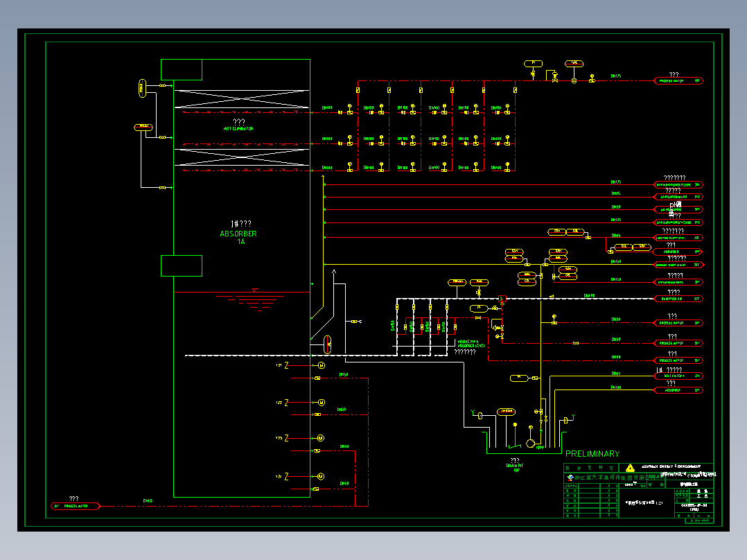
Task: Click the yellow warning triangle in title block
Action: pos(630,468)
